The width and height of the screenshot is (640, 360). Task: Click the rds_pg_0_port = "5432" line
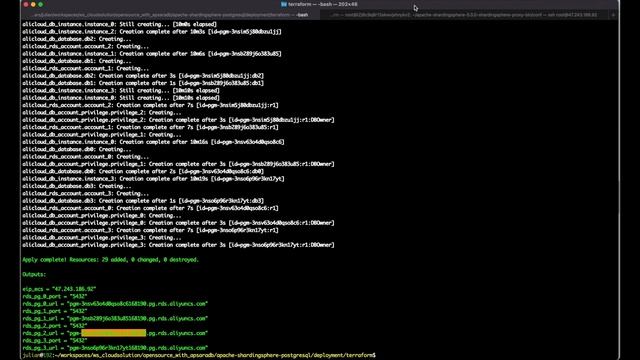[x=55, y=296]
